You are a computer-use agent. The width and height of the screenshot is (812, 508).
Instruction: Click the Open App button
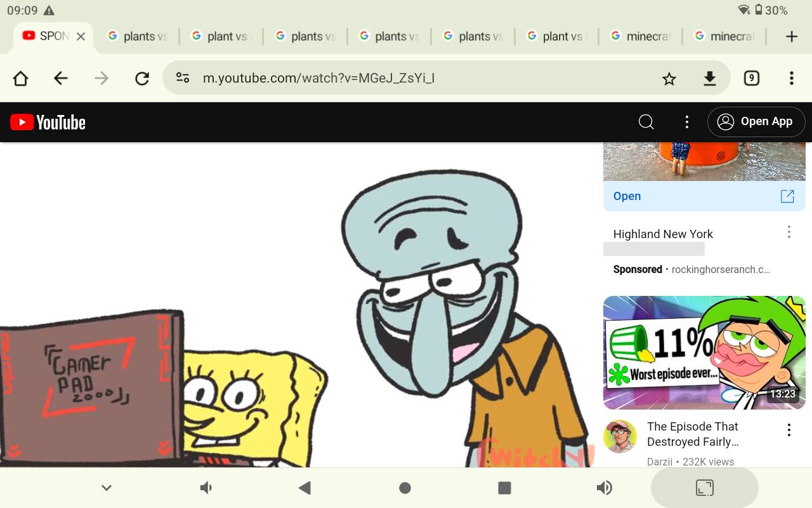[x=756, y=122]
